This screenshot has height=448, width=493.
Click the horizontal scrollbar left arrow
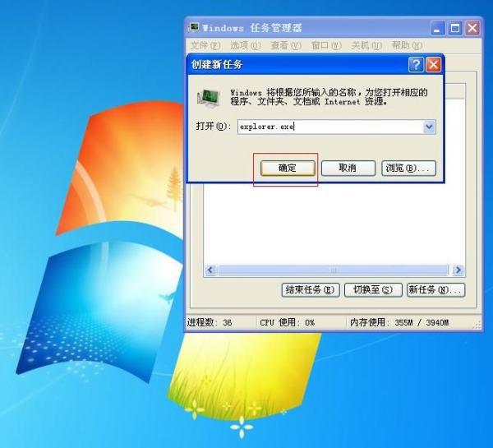pyautogui.click(x=210, y=270)
